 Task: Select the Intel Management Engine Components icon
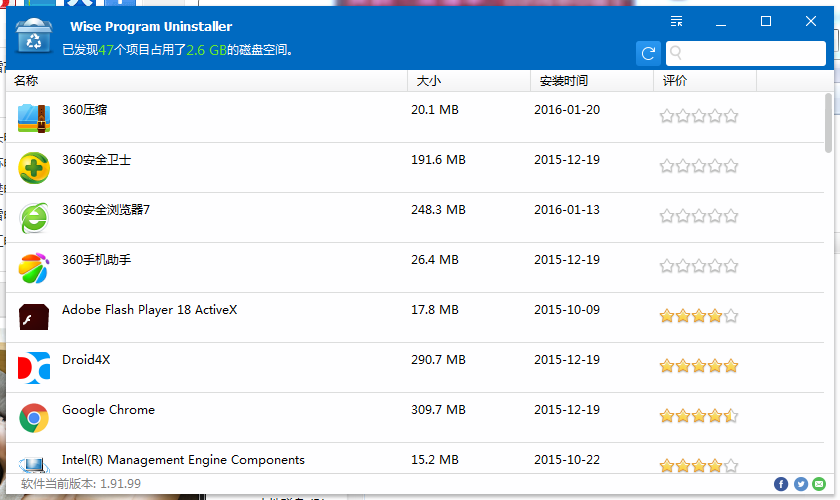click(34, 464)
